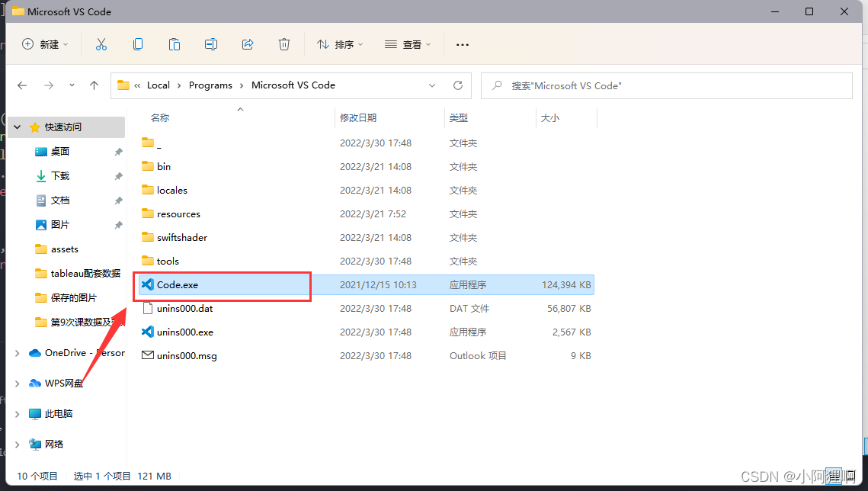The height and width of the screenshot is (491, 868).
Task: Expand the OneDrive node chevron
Action: 18,353
